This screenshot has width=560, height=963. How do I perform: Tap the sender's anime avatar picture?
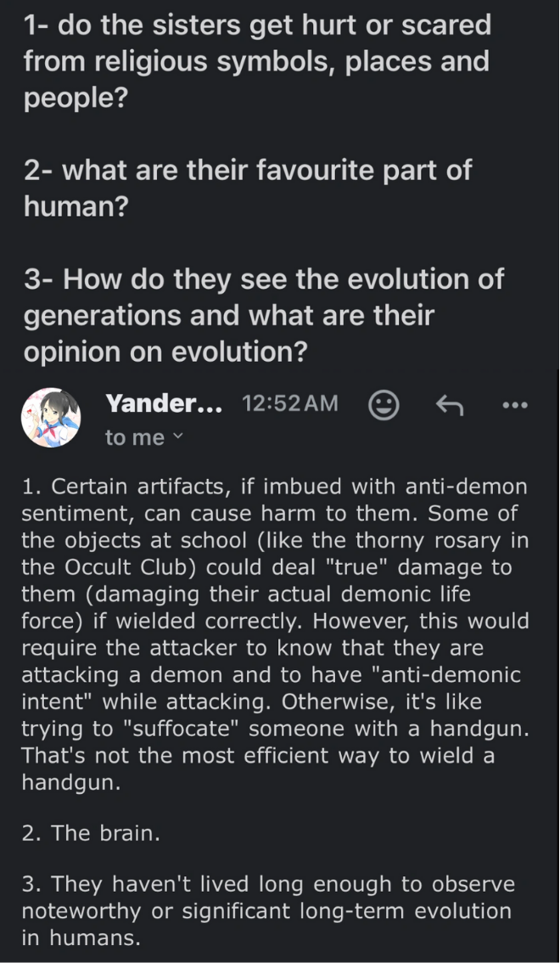(x=51, y=418)
